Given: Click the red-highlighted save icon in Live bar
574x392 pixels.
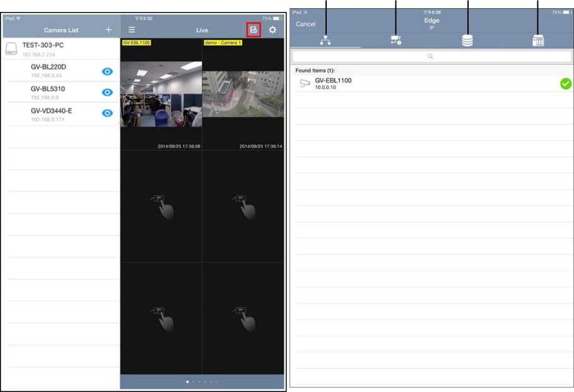Looking at the screenshot, I should [253, 30].
